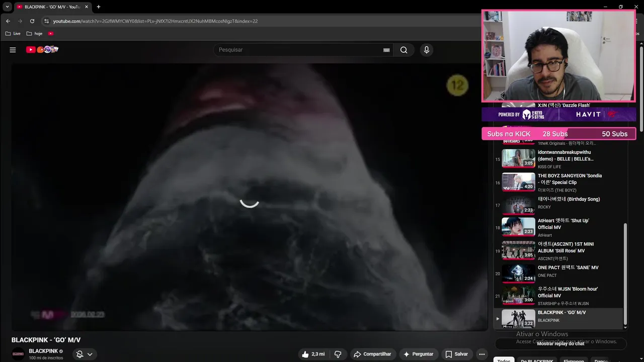Play playlist item ONE PACT 'SANE' MV
Screen dimensions: 644x362
coord(558,274)
